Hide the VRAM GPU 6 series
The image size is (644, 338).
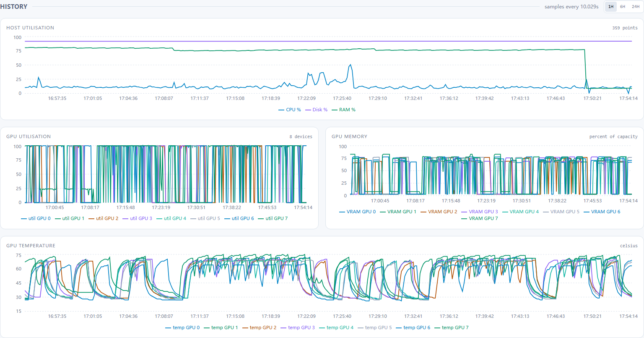[x=602, y=212]
